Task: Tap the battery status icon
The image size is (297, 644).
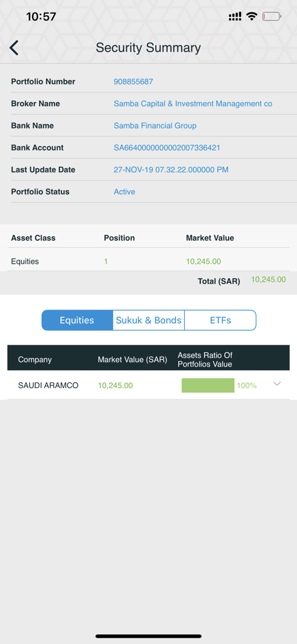Action: 271,17
